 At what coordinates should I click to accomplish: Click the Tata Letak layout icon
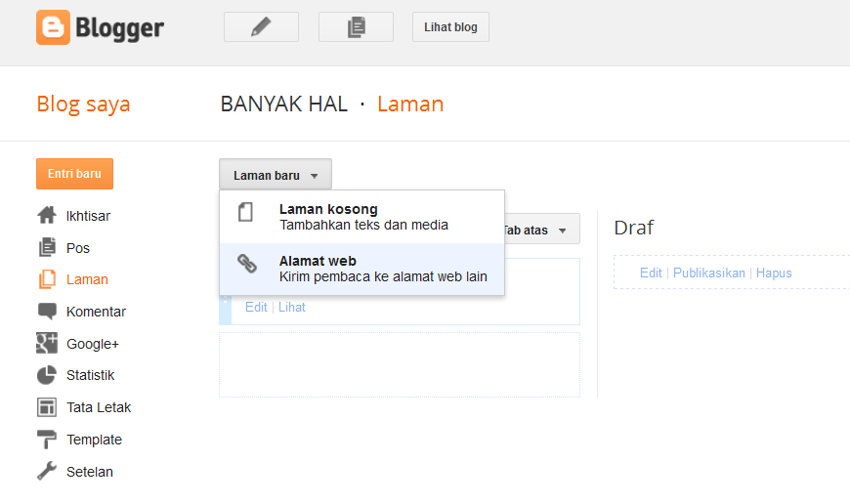pos(47,407)
